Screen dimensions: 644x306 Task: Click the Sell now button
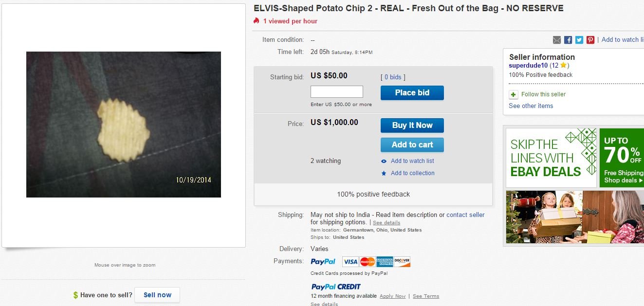[157, 295]
